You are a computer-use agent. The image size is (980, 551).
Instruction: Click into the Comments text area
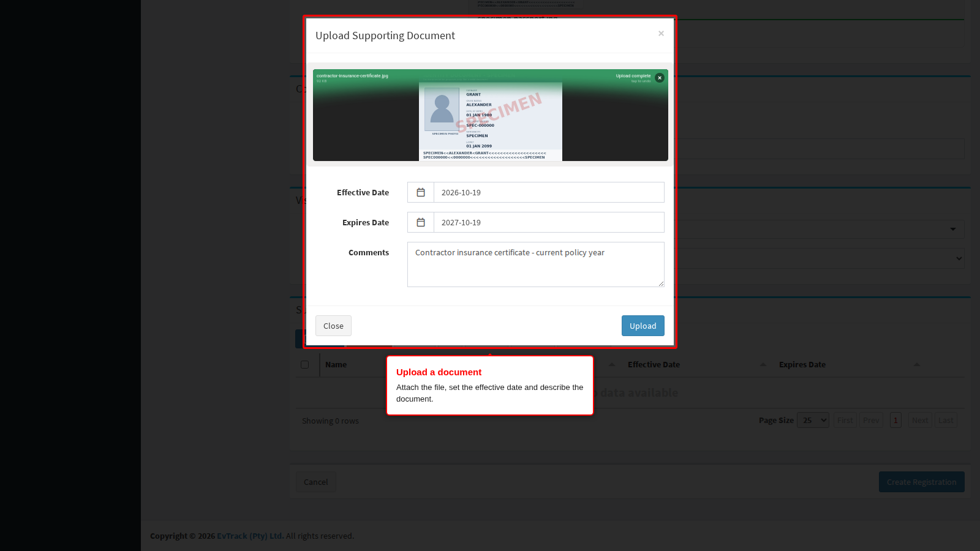click(536, 264)
